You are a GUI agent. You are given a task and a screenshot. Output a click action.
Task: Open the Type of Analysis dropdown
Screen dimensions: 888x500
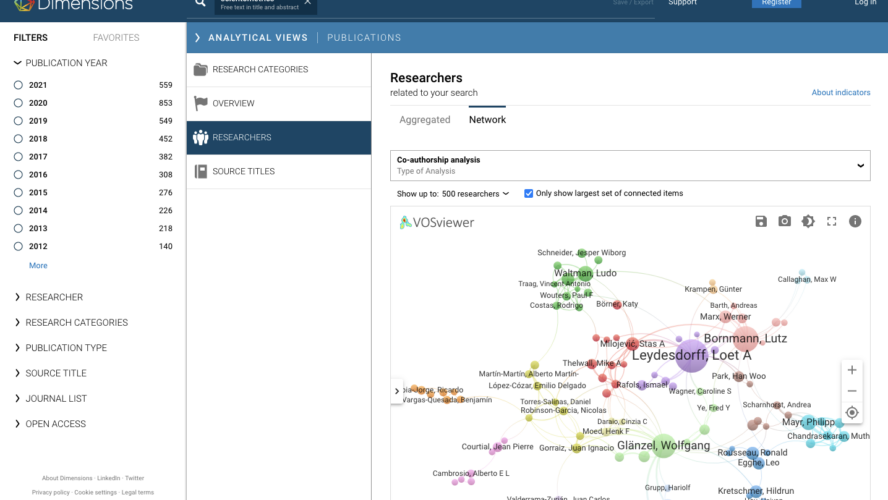point(629,165)
